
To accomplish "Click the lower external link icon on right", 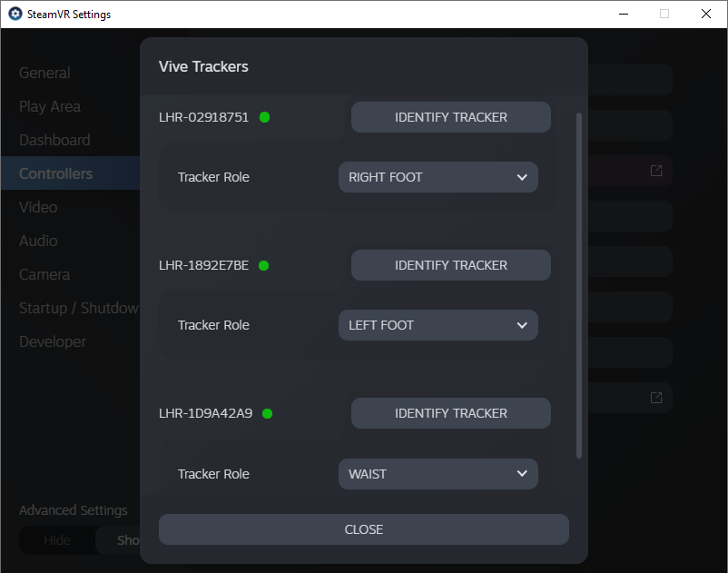I will 655,398.
